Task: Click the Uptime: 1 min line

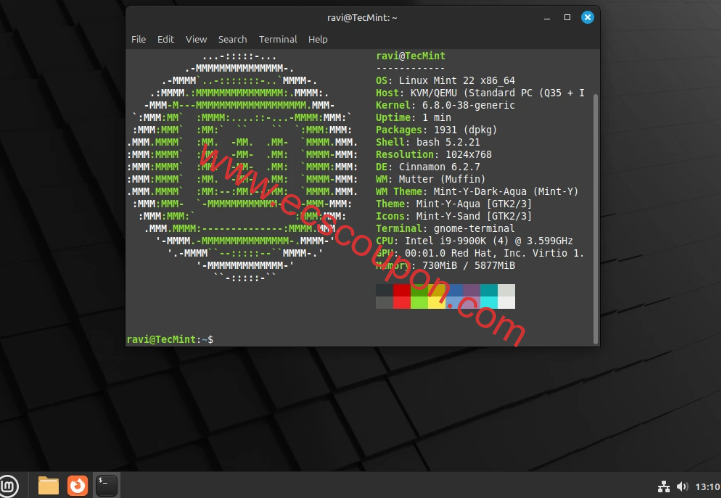Action: pos(413,118)
